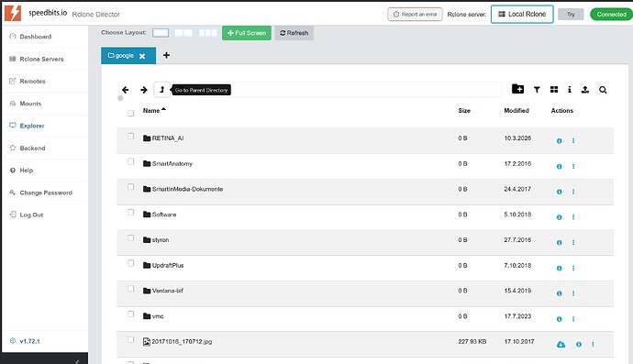The width and height of the screenshot is (633, 364).
Task: Select two-pane layout option
Action: pos(183,33)
